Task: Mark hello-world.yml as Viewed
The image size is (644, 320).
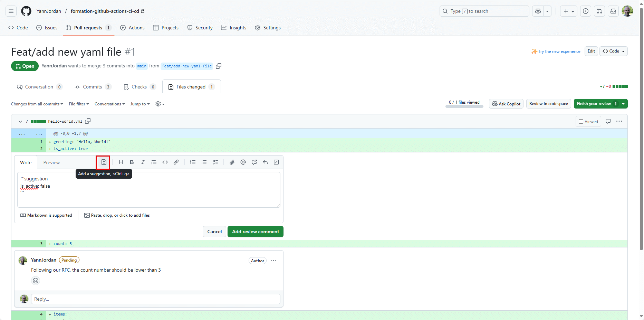Action: coord(581,121)
